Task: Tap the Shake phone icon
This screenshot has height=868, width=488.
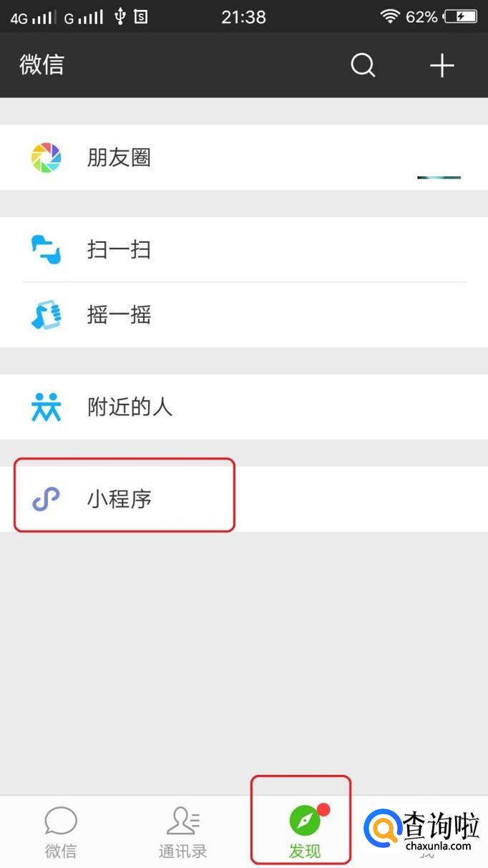Action: [x=47, y=314]
